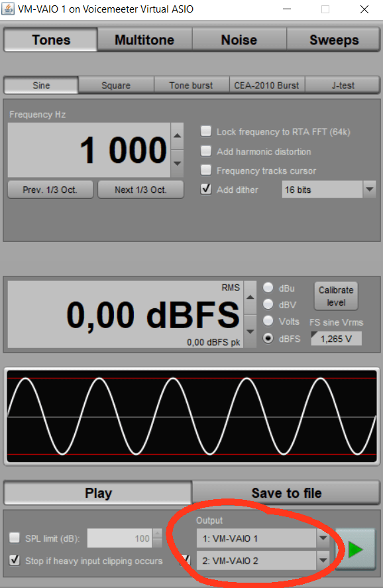
Task: Decrease frequency with the down stepper arrow
Action: pyautogui.click(x=178, y=164)
